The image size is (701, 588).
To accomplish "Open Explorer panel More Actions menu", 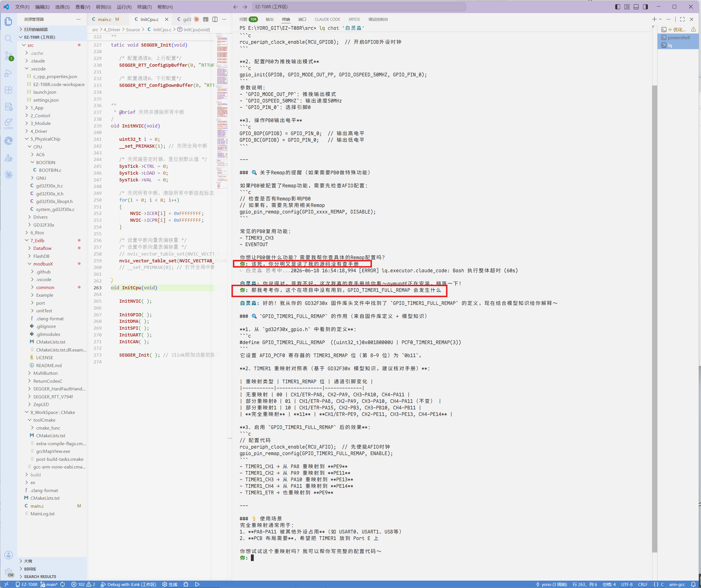I will pyautogui.click(x=78, y=19).
